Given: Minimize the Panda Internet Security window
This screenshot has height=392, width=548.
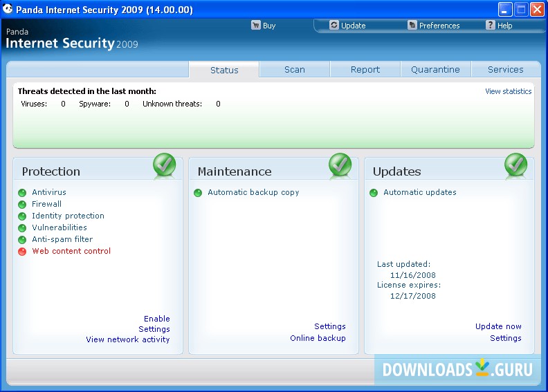Looking at the screenshot, I should click(x=505, y=9).
